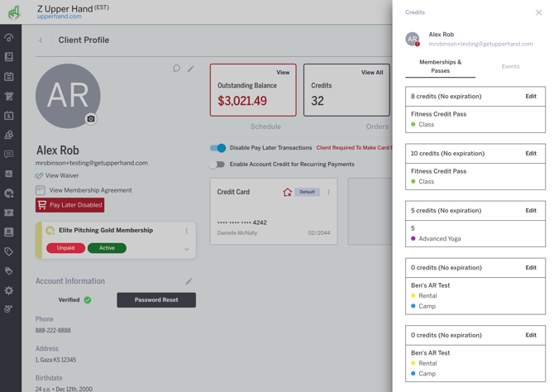Screen dimensions: 554x392
Task: Edit Account Information with pencil icon
Action: (x=189, y=281)
